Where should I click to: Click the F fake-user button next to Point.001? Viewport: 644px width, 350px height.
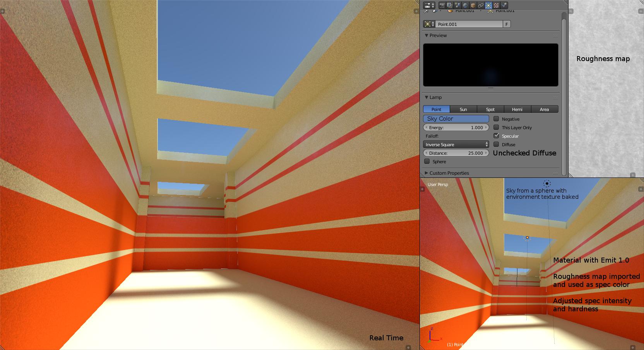click(x=507, y=24)
